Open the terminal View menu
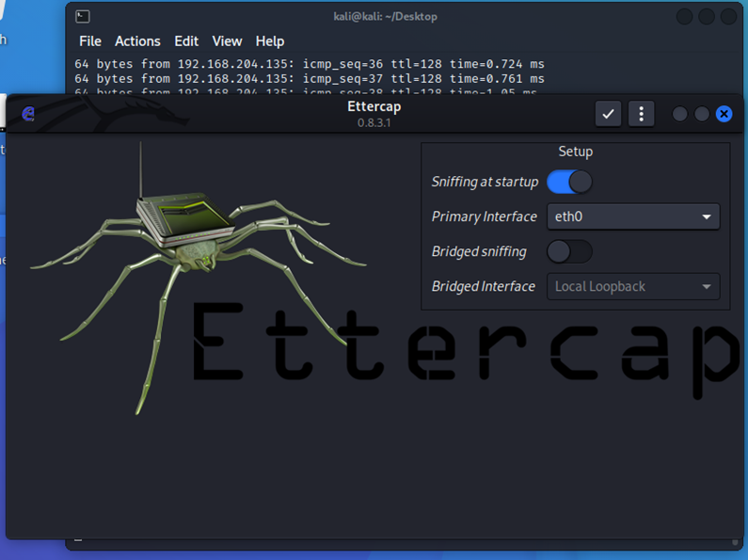 point(227,41)
